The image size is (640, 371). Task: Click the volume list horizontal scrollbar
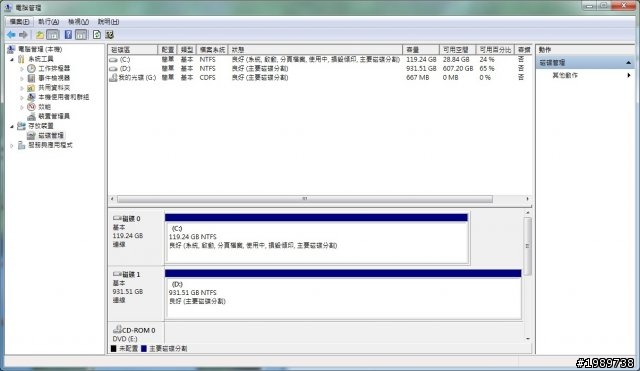(x=304, y=199)
